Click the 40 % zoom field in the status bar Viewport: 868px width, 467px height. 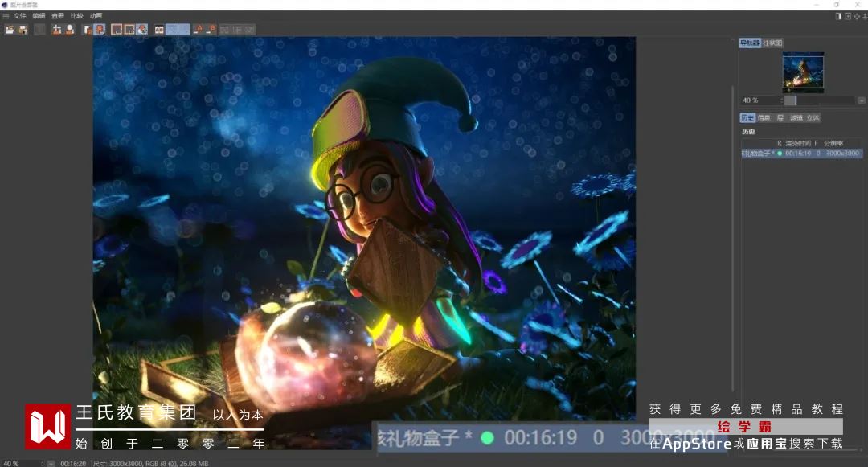20,464
